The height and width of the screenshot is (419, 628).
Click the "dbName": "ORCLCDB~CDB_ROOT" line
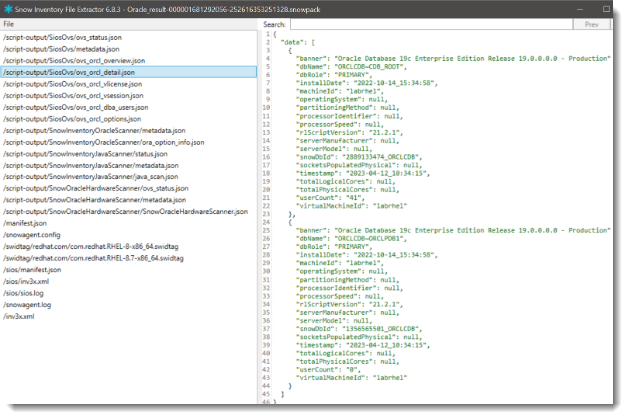[x=351, y=66]
